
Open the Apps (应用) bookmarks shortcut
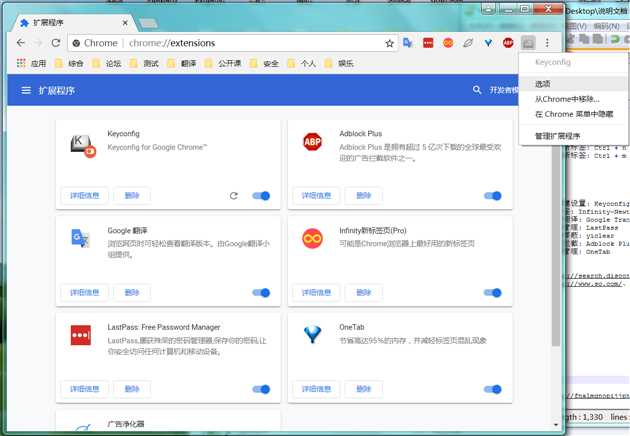coord(31,63)
